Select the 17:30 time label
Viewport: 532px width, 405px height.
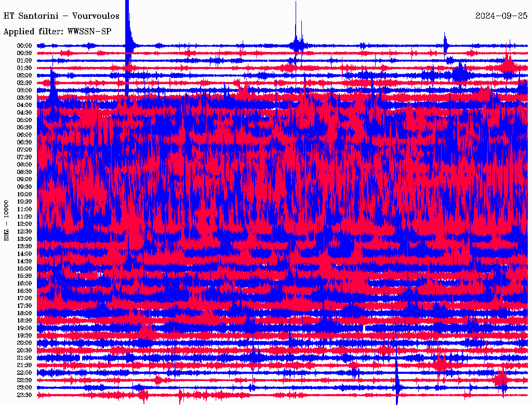(x=24, y=306)
